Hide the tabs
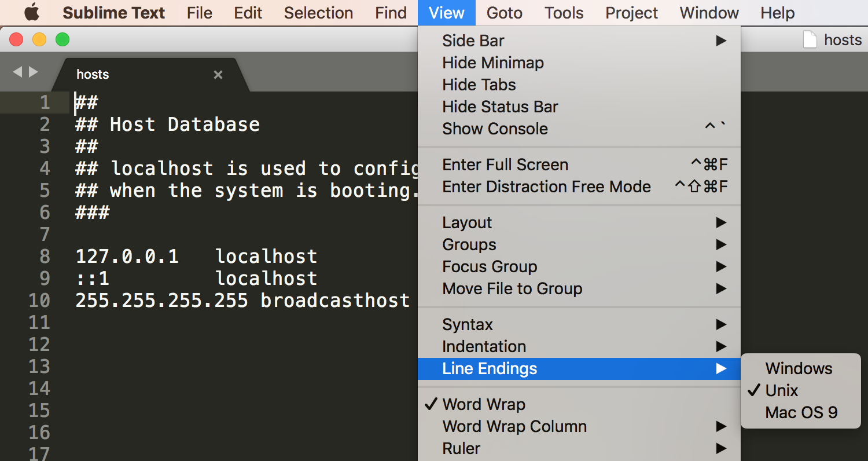The height and width of the screenshot is (461, 868). pos(579,85)
